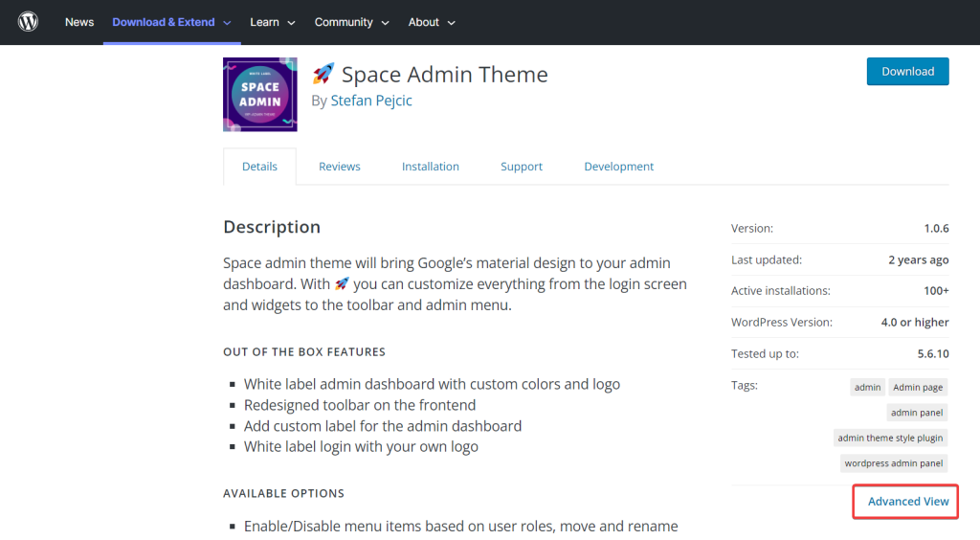
Task: Switch to the Reviews tab
Action: [340, 167]
